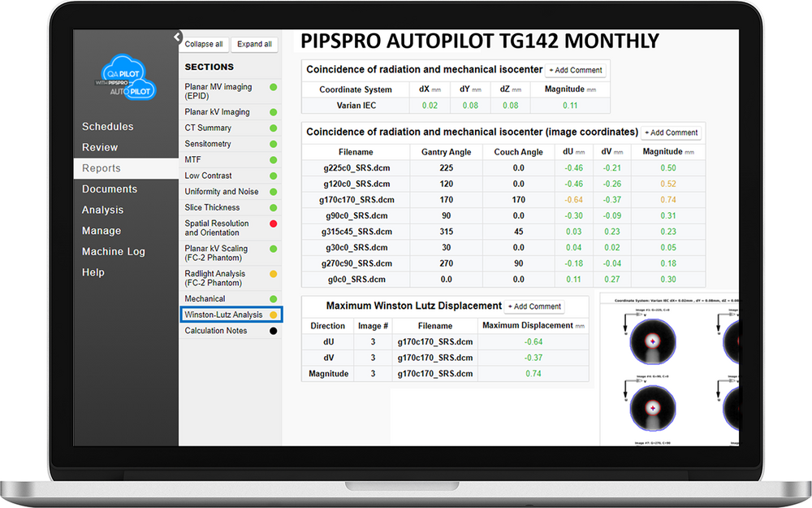Image resolution: width=812 pixels, height=508 pixels.
Task: Jump to MTF section
Action: pos(192,159)
